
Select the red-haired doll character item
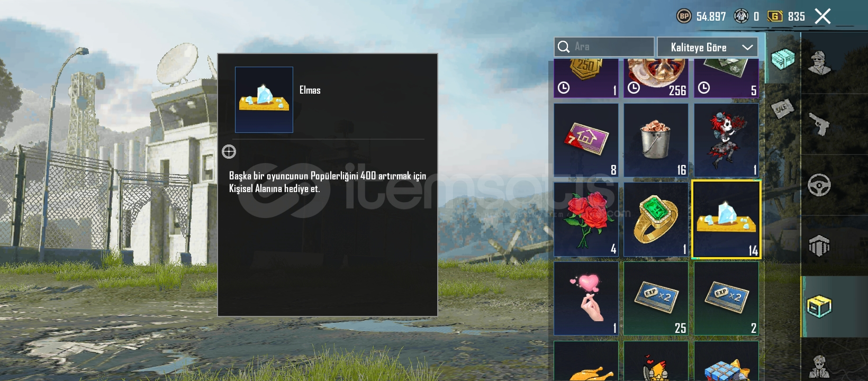[726, 140]
